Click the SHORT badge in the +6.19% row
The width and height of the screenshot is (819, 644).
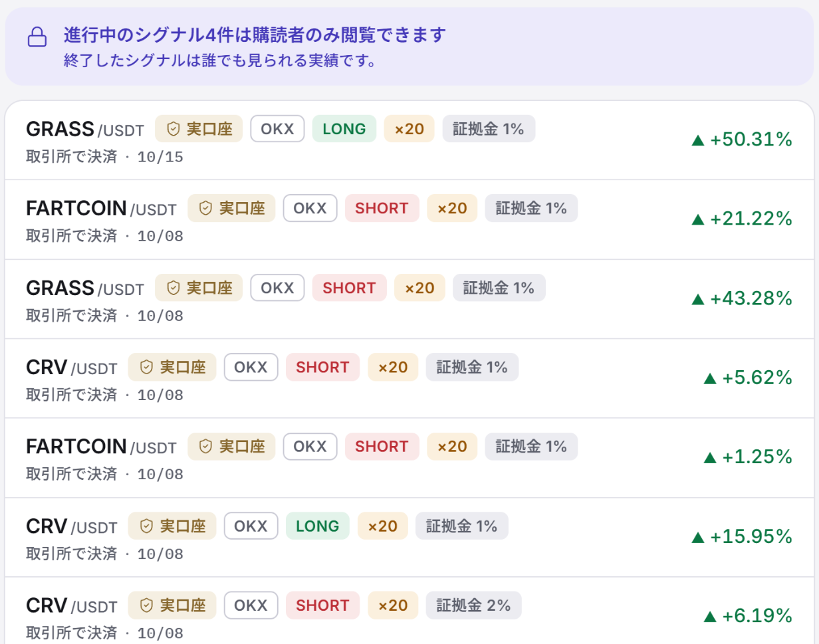[x=323, y=605]
